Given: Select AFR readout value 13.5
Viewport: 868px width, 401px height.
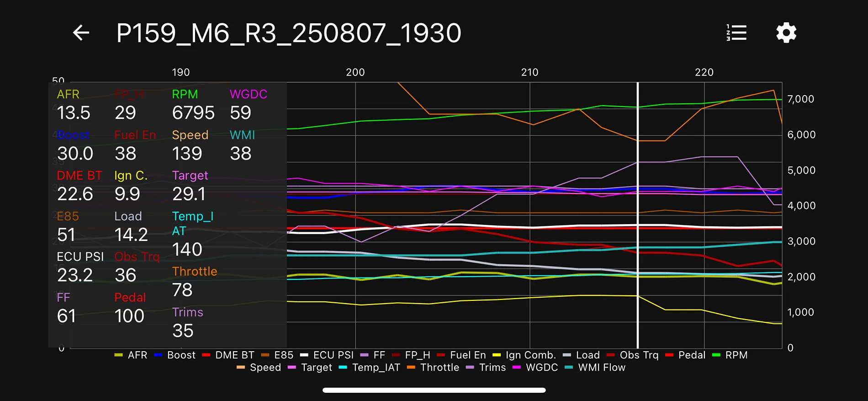Looking at the screenshot, I should click(x=74, y=113).
